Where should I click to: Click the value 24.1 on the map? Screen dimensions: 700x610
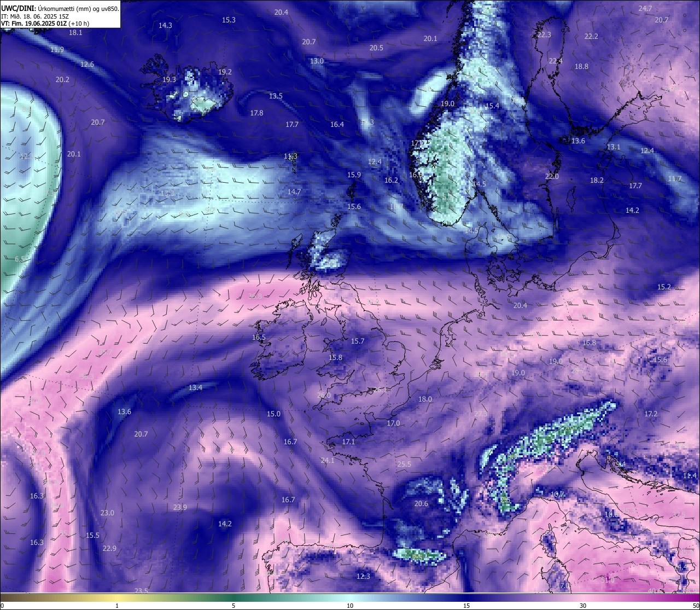click(327, 461)
